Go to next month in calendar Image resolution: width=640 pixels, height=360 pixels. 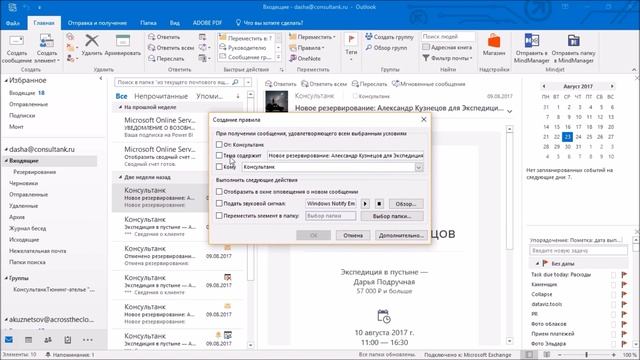(x=612, y=86)
